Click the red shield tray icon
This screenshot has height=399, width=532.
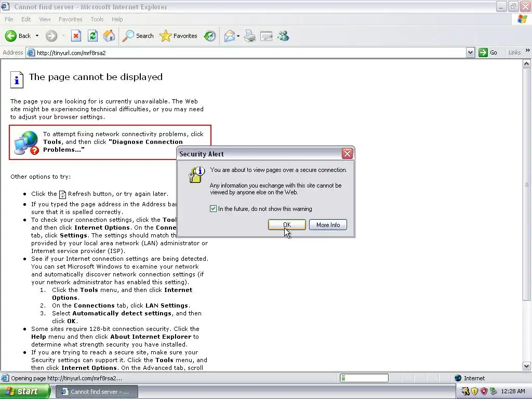[x=484, y=392]
